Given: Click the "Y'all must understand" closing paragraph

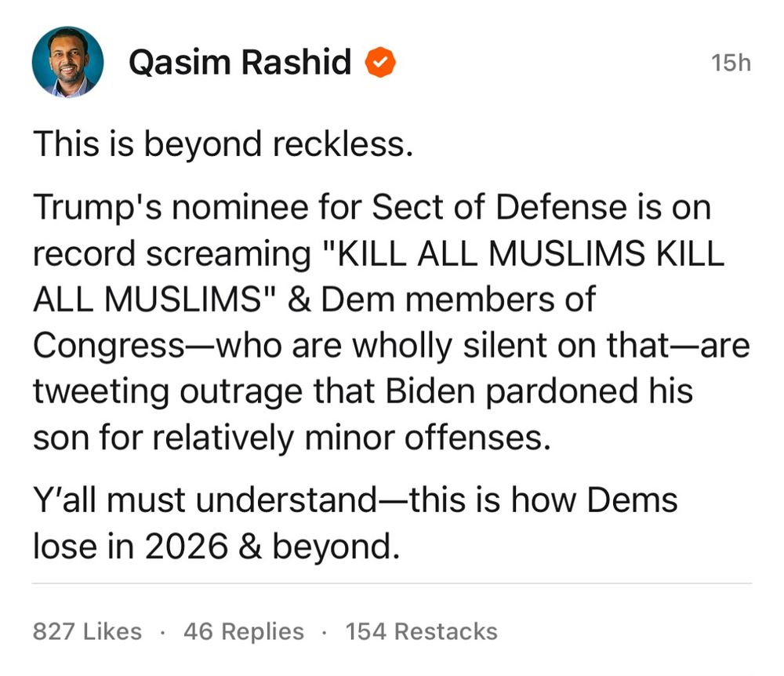Looking at the screenshot, I should click(x=354, y=523).
